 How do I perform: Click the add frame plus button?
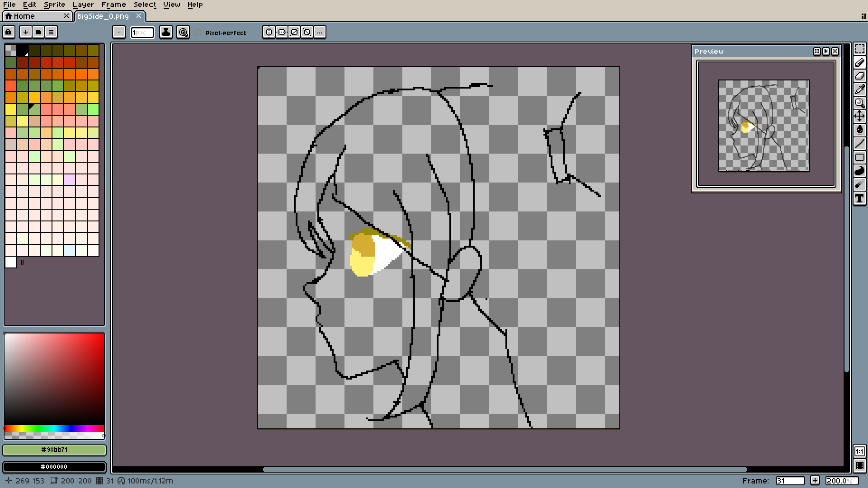815,481
